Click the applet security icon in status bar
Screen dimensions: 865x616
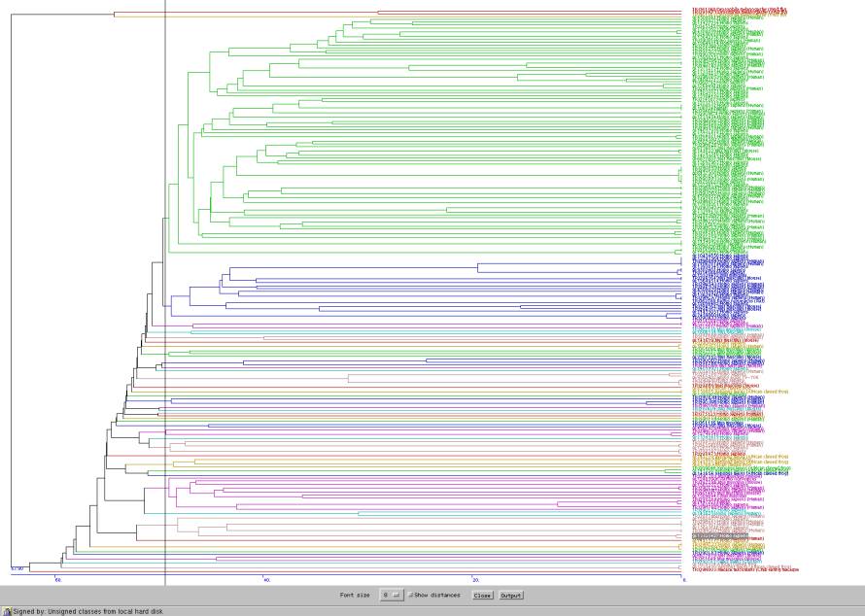pos(7,611)
